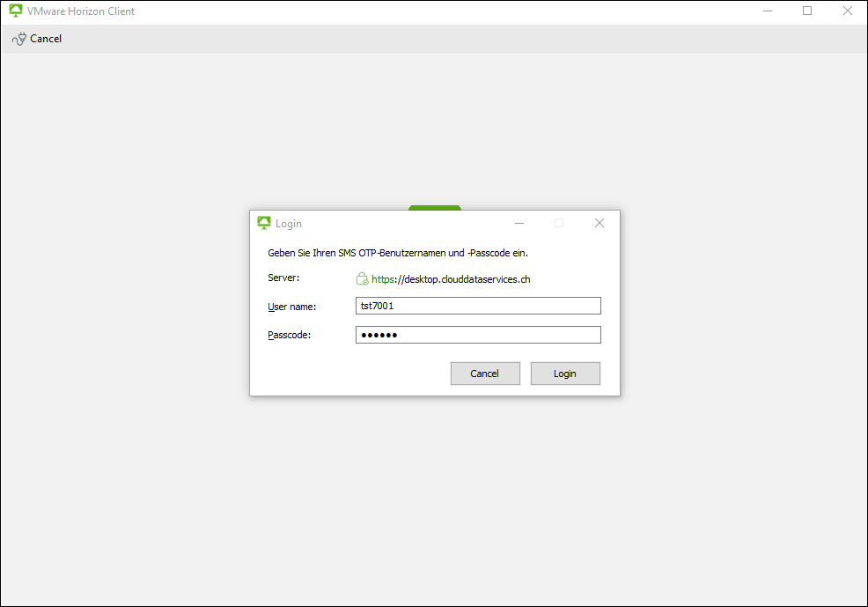This screenshot has height=607, width=868.
Task: Minimize the Login dialog
Action: [519, 224]
